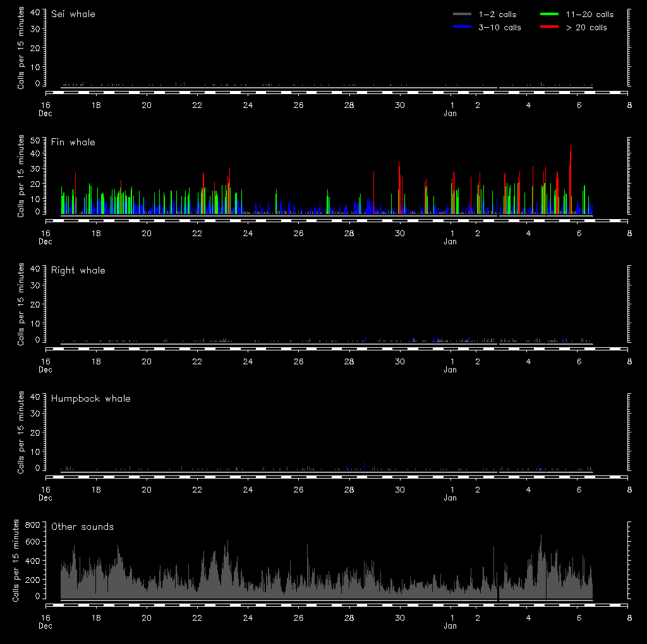This screenshot has width=647, height=644.
Task: Click the 50 tick label on Fin whale axis
Action: 35,140
